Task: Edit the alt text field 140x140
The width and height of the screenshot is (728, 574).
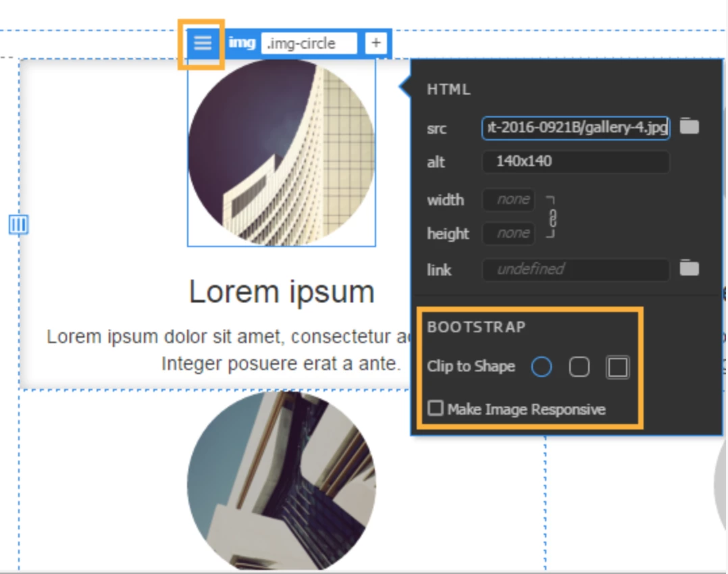Action: (575, 162)
